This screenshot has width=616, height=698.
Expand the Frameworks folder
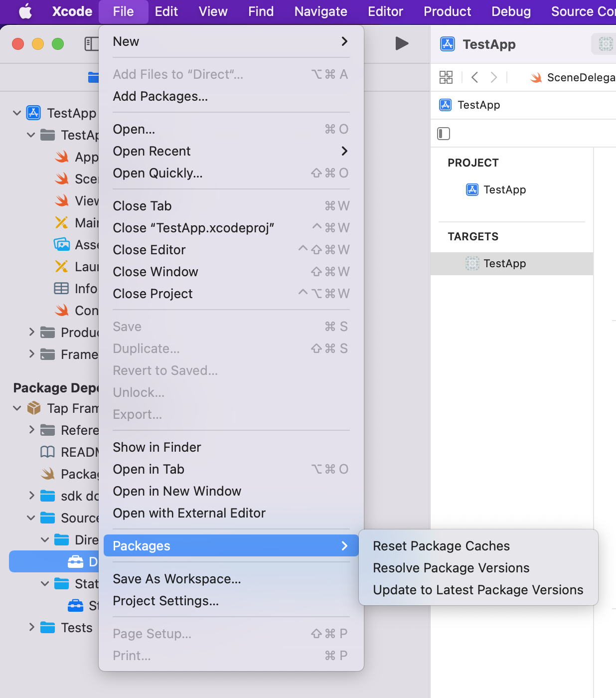tap(31, 354)
